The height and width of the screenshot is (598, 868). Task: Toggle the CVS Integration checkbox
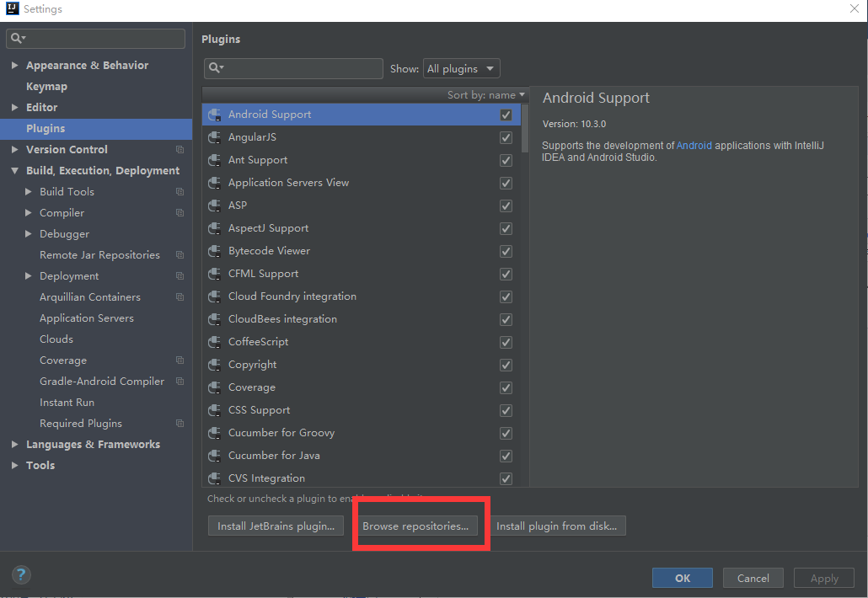pyautogui.click(x=506, y=478)
